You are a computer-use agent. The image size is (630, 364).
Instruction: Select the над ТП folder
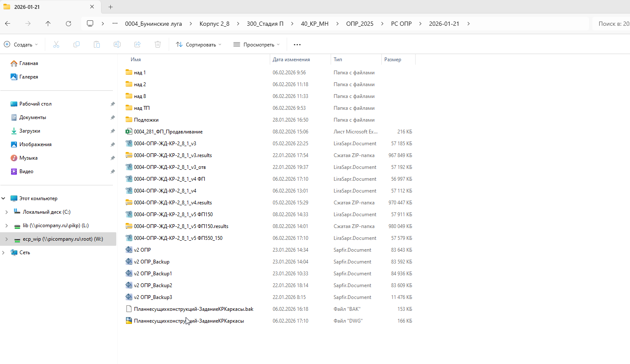142,108
